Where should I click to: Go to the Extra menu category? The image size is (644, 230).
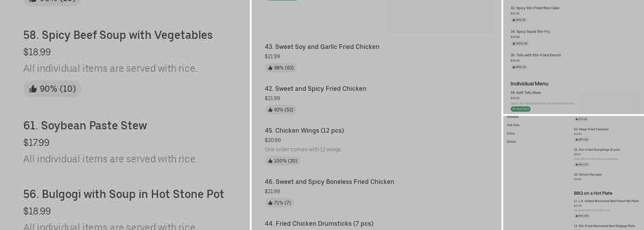[x=511, y=133]
